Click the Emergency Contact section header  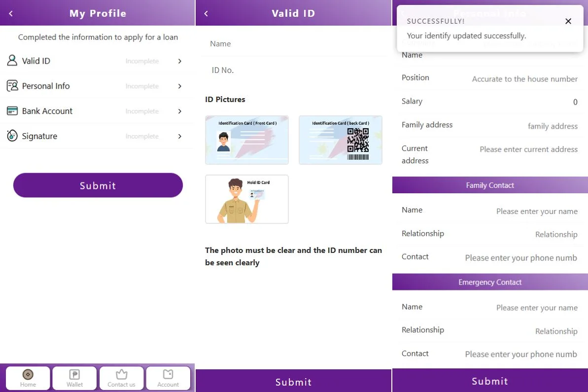490,282
